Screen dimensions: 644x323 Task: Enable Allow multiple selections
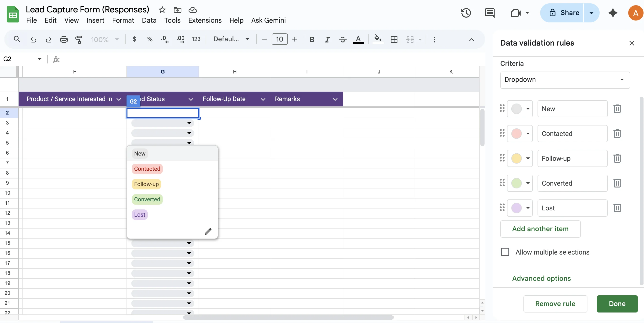point(505,252)
